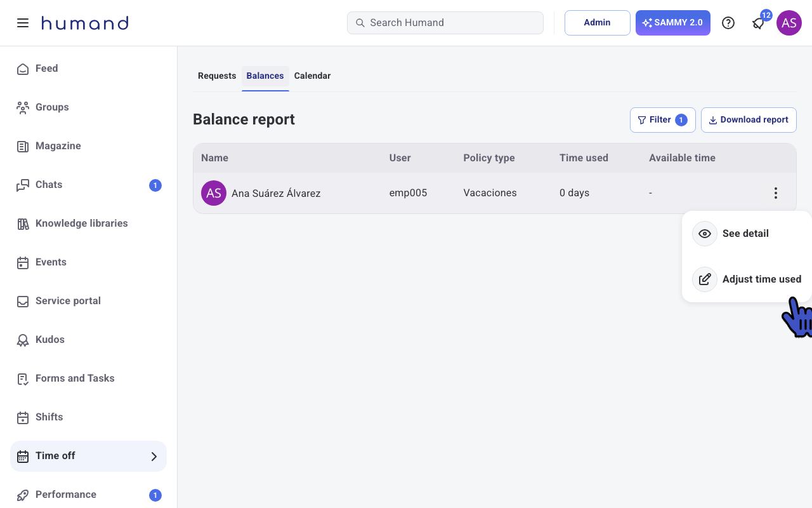Open Groups from the sidebar
The height and width of the screenshot is (508, 812).
88,107
